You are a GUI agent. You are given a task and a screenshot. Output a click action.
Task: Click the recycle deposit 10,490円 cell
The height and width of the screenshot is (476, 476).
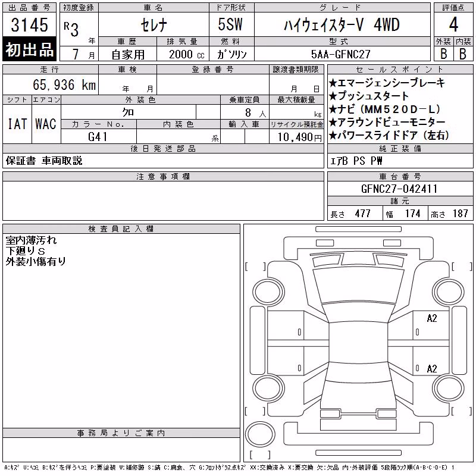tap(296, 137)
